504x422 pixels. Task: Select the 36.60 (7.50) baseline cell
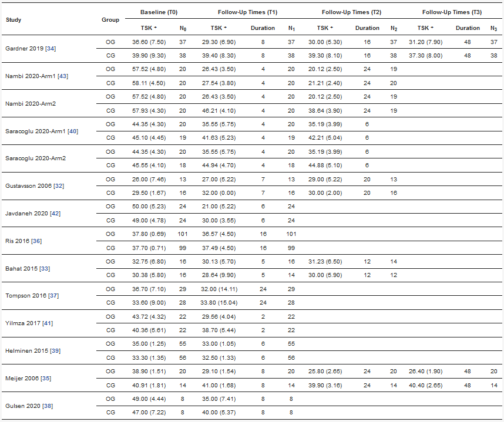(x=149, y=42)
